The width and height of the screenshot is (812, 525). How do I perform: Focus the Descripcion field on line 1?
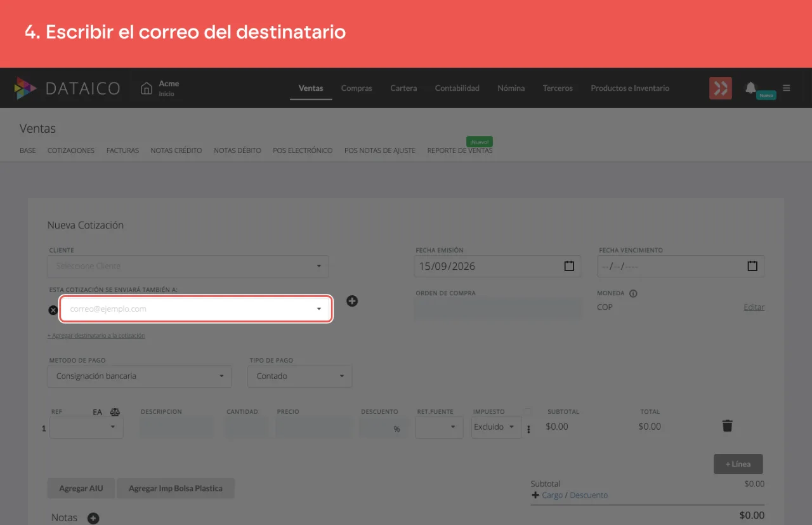[x=177, y=427]
